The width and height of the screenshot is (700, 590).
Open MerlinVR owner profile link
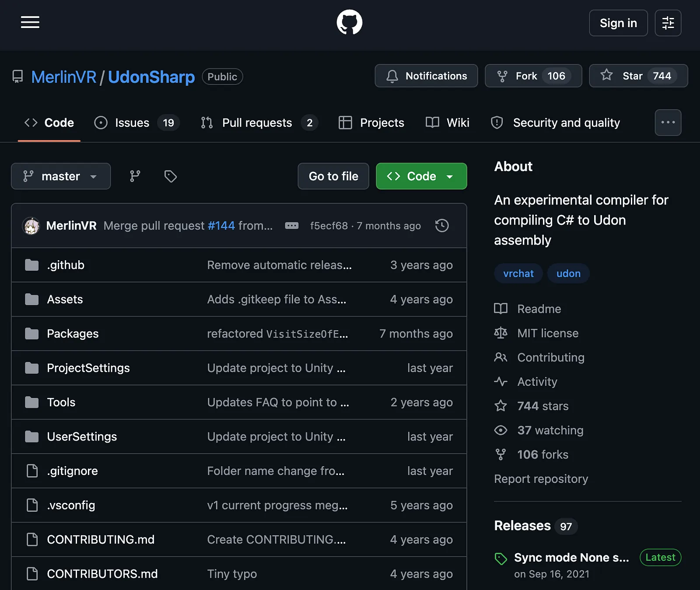[64, 77]
